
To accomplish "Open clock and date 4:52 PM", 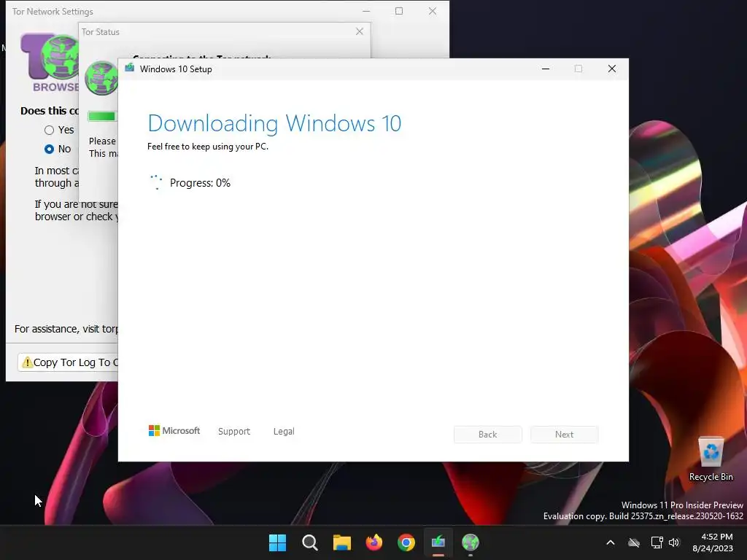I will click(x=713, y=542).
